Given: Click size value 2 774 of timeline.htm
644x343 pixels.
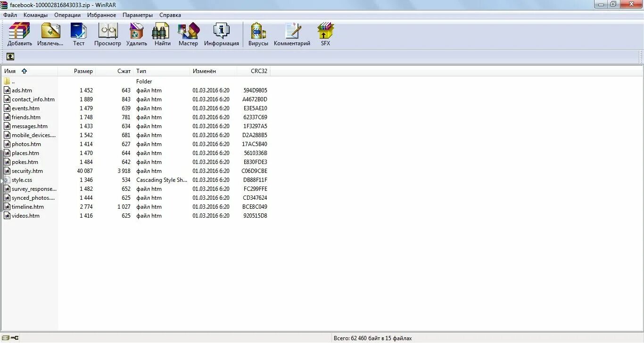Looking at the screenshot, I should (x=86, y=207).
